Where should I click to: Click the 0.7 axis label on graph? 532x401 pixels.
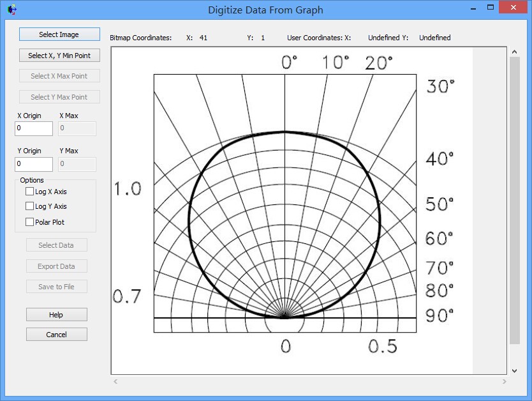click(126, 296)
